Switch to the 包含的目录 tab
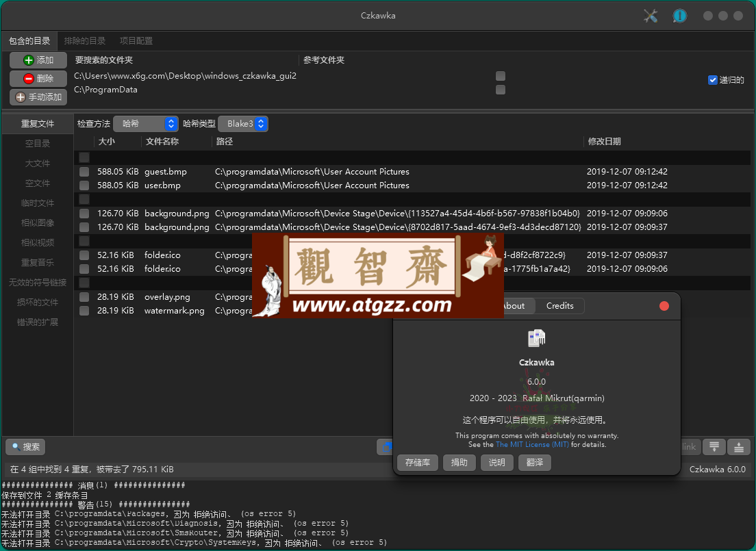 tap(29, 41)
